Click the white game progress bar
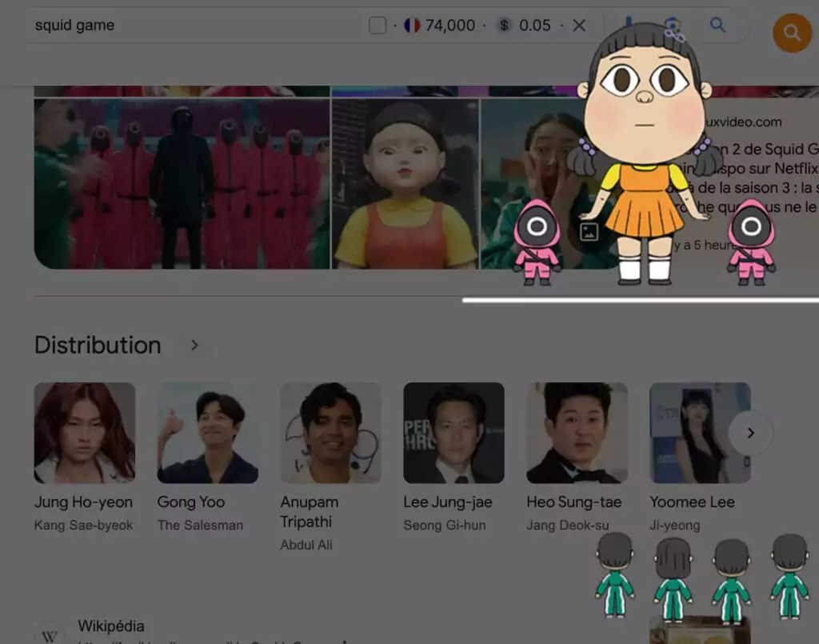The width and height of the screenshot is (819, 644). (640, 301)
